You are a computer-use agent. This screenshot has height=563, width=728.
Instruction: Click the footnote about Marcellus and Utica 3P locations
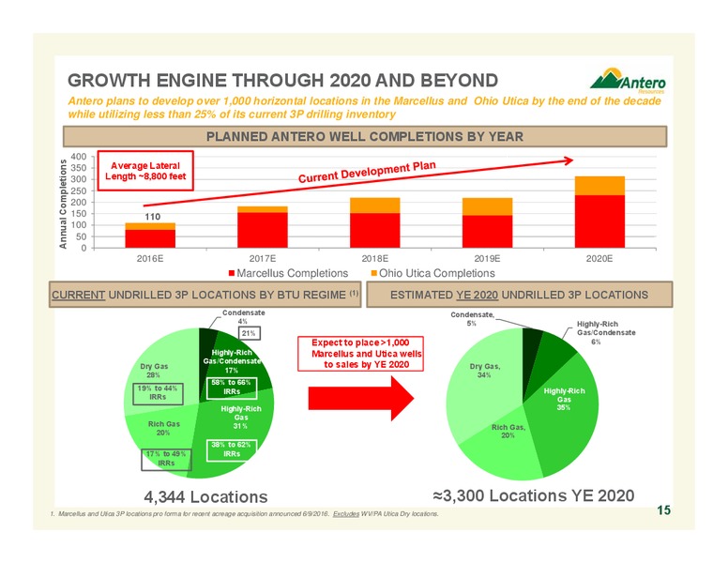pos(244,514)
